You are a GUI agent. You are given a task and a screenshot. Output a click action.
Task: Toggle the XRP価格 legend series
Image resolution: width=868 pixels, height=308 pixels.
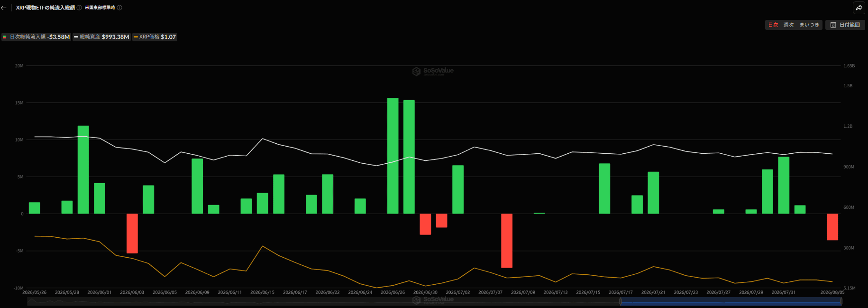click(x=155, y=37)
